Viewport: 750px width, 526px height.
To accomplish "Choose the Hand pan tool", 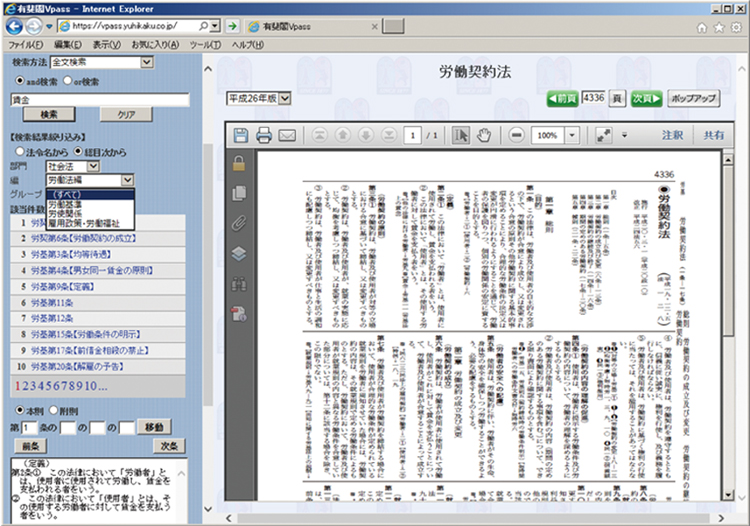I will [x=484, y=135].
